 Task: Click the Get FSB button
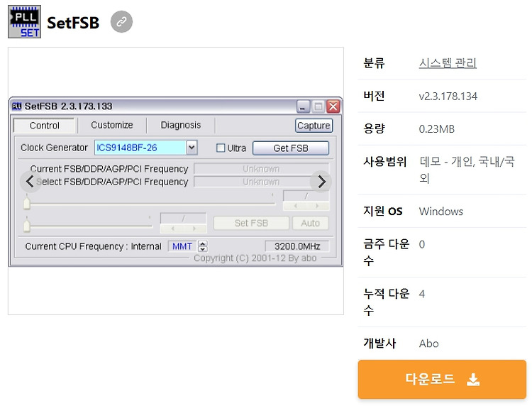click(x=291, y=148)
